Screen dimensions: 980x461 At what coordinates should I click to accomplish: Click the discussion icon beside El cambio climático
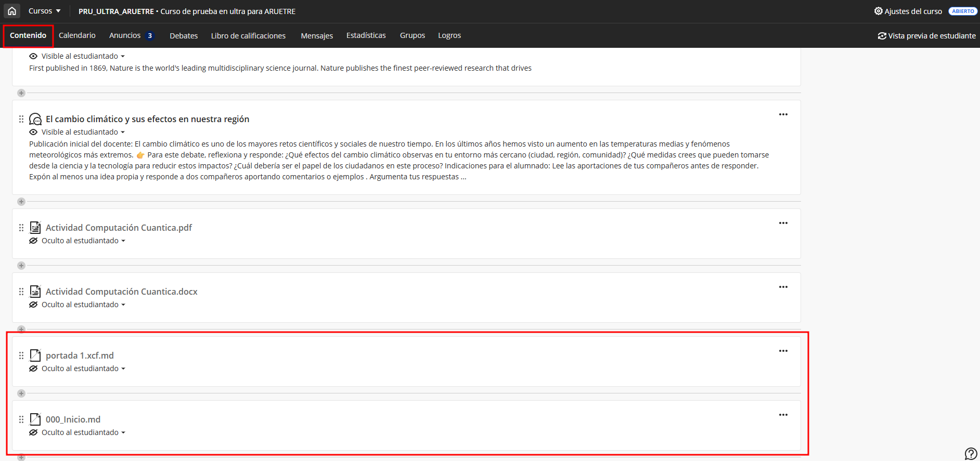click(x=35, y=119)
